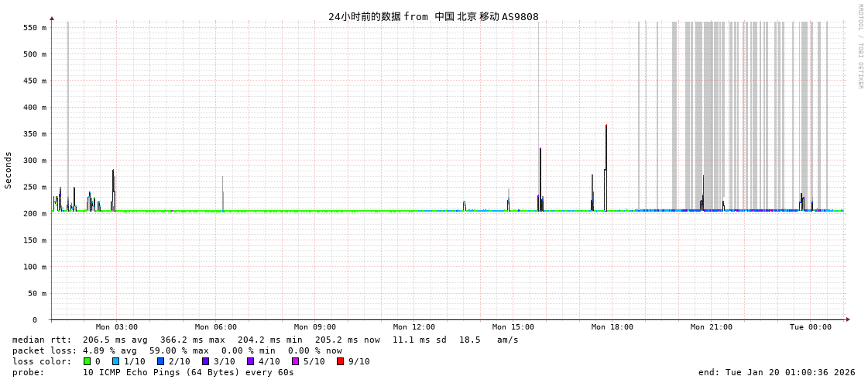Screen dimensions: 868x383
Task: Click the graph title mentioning AS9808
Action: click(x=433, y=16)
